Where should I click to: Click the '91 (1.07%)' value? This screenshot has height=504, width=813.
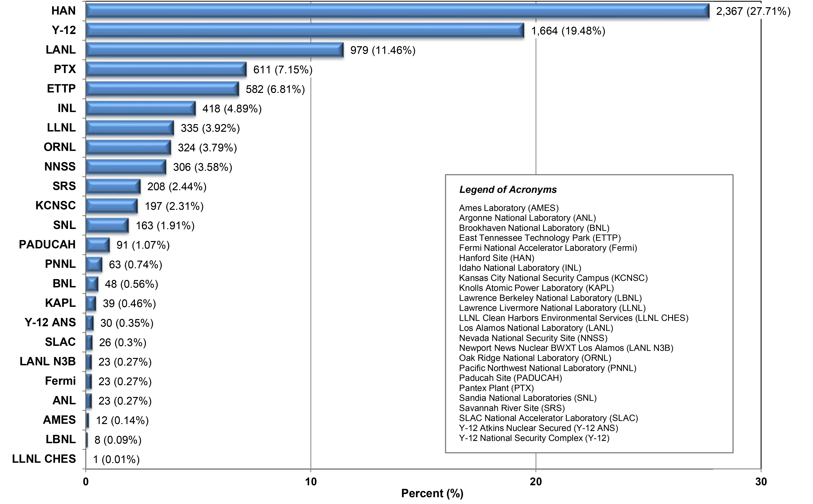click(x=143, y=245)
